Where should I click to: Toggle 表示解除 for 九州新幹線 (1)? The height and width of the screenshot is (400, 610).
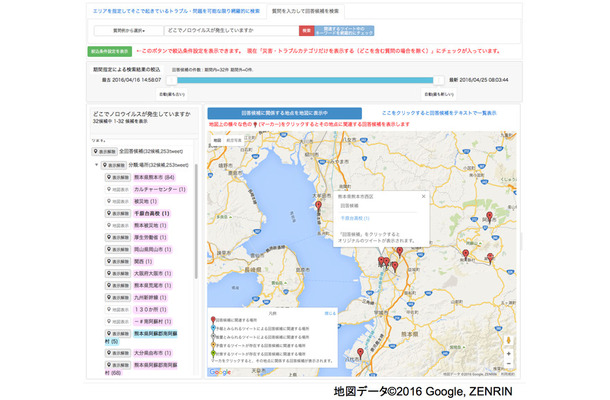point(118,298)
